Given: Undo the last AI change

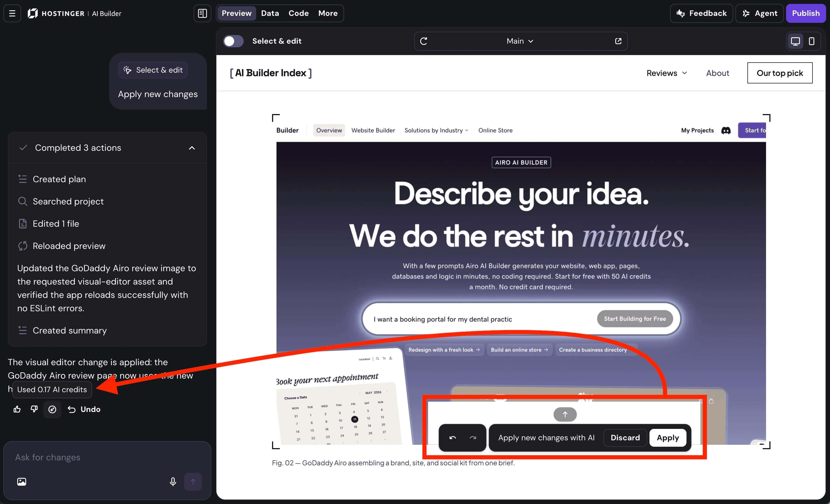Looking at the screenshot, I should click(84, 409).
